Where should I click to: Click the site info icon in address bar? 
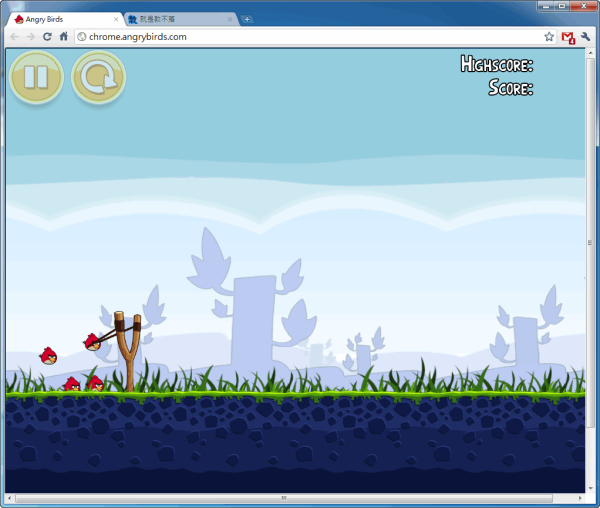pos(82,37)
